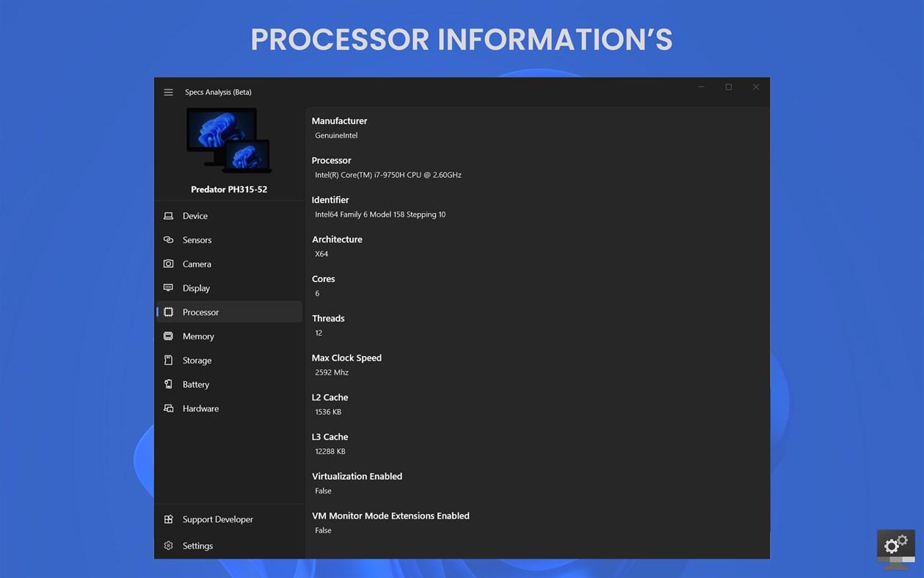The image size is (924, 578).
Task: Click the Support Developer heart icon
Action: click(x=170, y=519)
